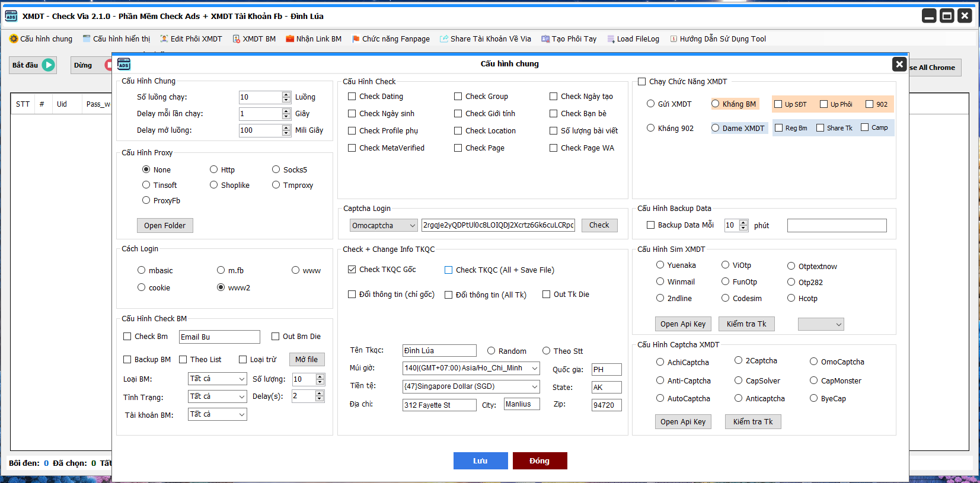Enable Check Ngày tạo checkbox
The width and height of the screenshot is (980, 483).
[554, 96]
